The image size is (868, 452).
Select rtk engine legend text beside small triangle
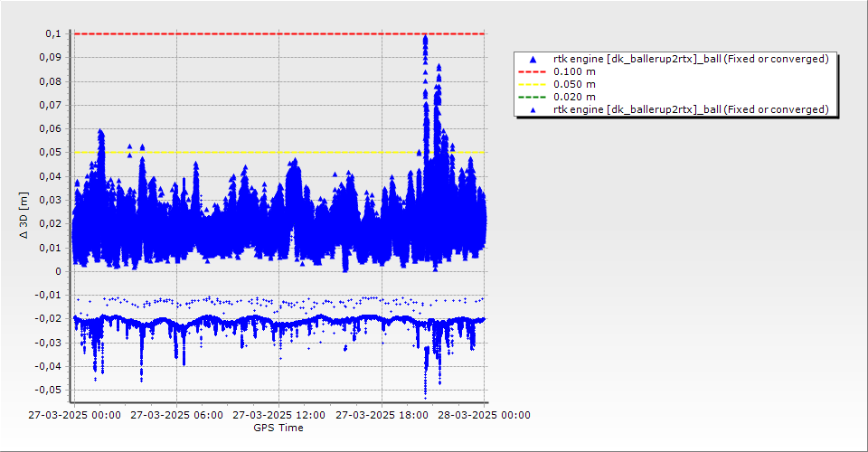(x=691, y=109)
